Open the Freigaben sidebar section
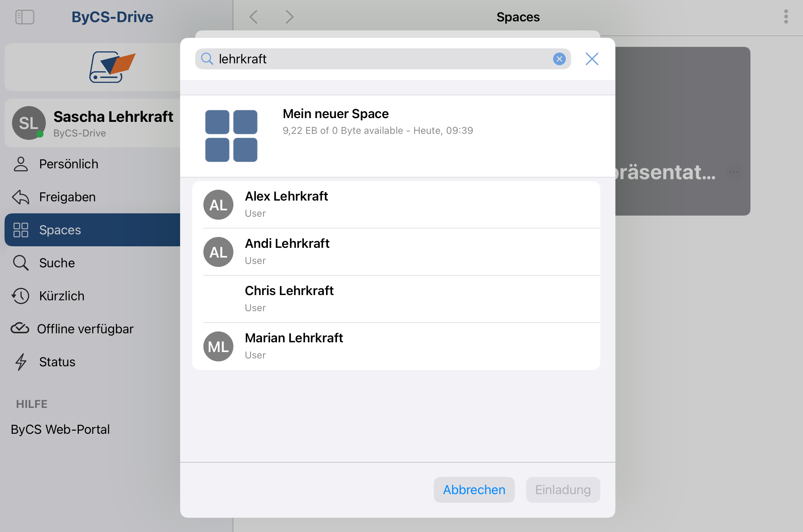The image size is (803, 532). pos(67,197)
